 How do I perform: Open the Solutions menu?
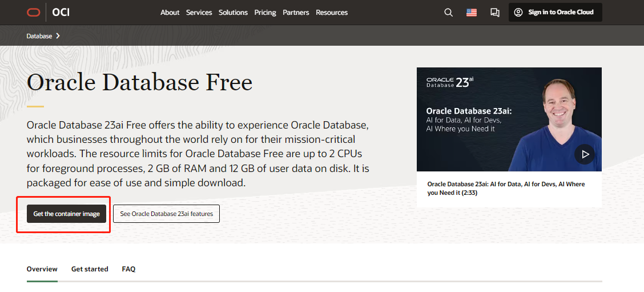coord(233,13)
